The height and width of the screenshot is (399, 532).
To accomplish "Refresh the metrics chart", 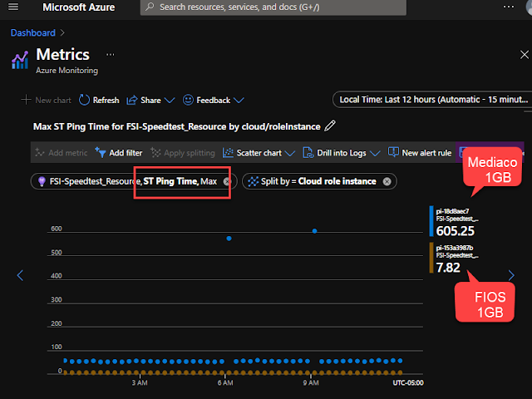I will click(x=99, y=100).
